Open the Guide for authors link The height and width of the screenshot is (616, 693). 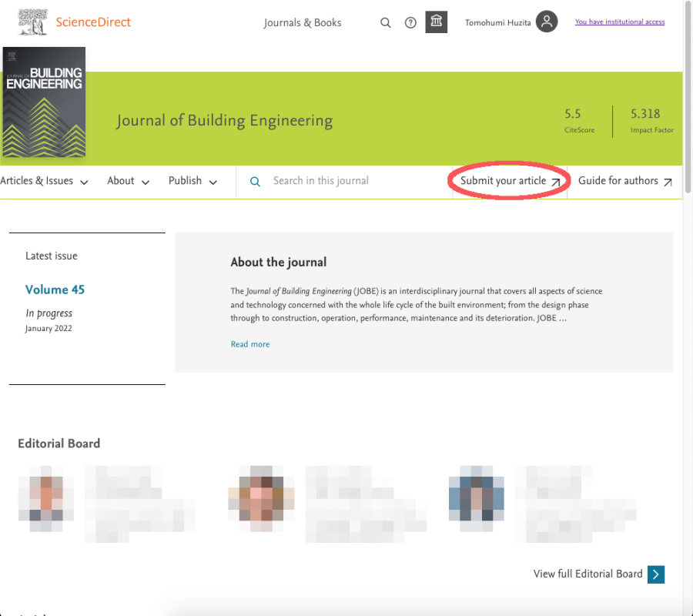coord(618,181)
